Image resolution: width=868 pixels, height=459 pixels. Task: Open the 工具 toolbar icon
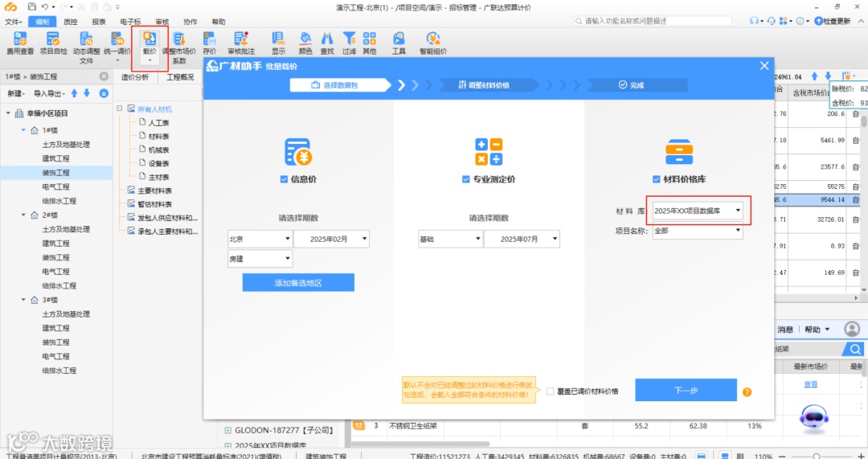tap(399, 43)
